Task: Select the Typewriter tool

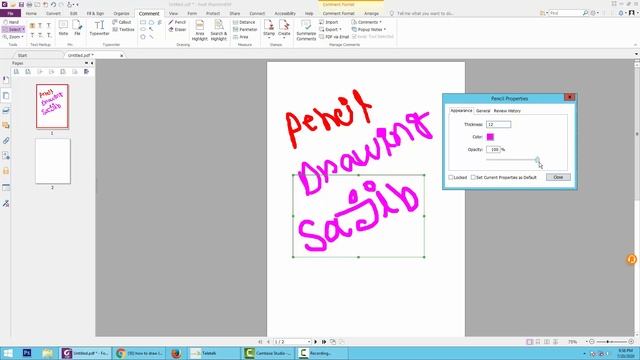Action: coord(99,28)
